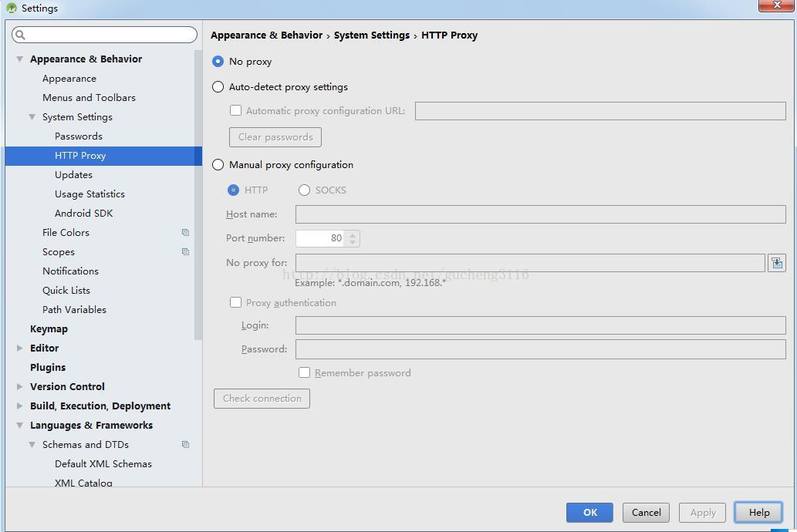The width and height of the screenshot is (797, 532).
Task: Decrease the port number with down arrow
Action: pyautogui.click(x=353, y=242)
